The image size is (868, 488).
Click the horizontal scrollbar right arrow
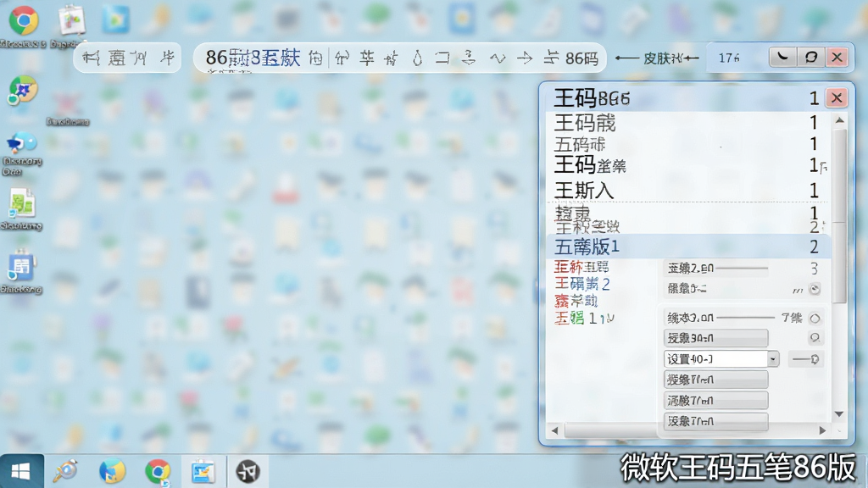point(822,430)
